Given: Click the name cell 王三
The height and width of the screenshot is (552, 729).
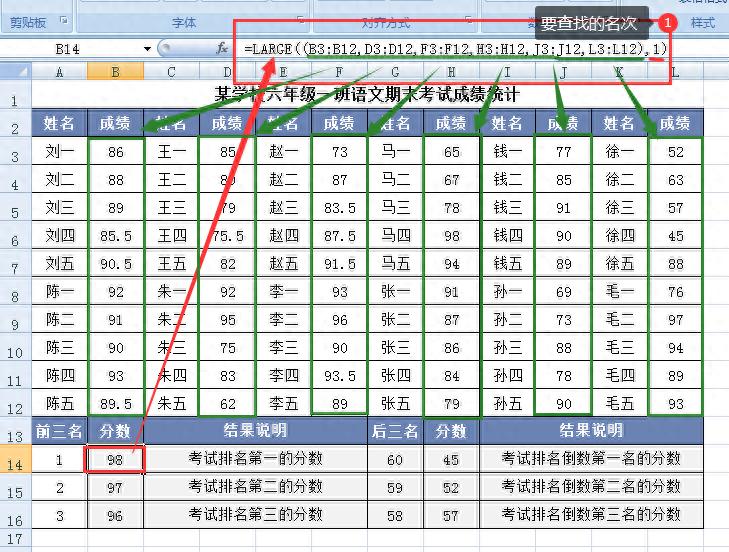Looking at the screenshot, I should click(171, 207).
